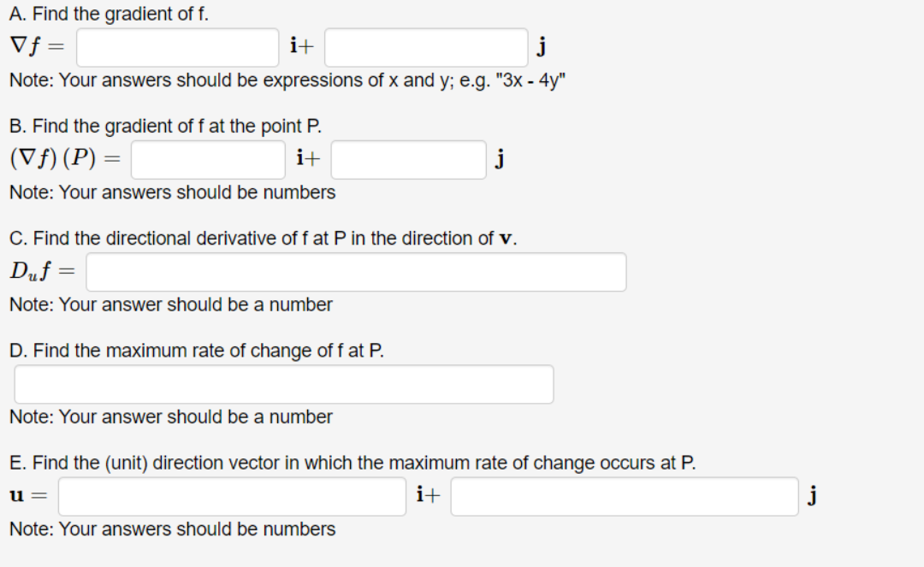Select the directional derivative D_u f answer box

pos(356,272)
